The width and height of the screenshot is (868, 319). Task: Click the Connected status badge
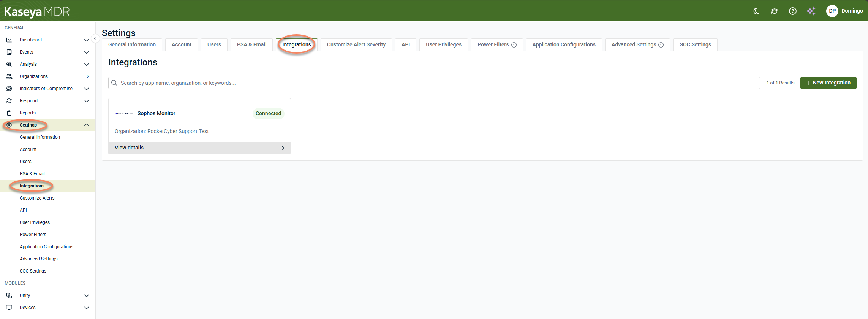pyautogui.click(x=268, y=113)
